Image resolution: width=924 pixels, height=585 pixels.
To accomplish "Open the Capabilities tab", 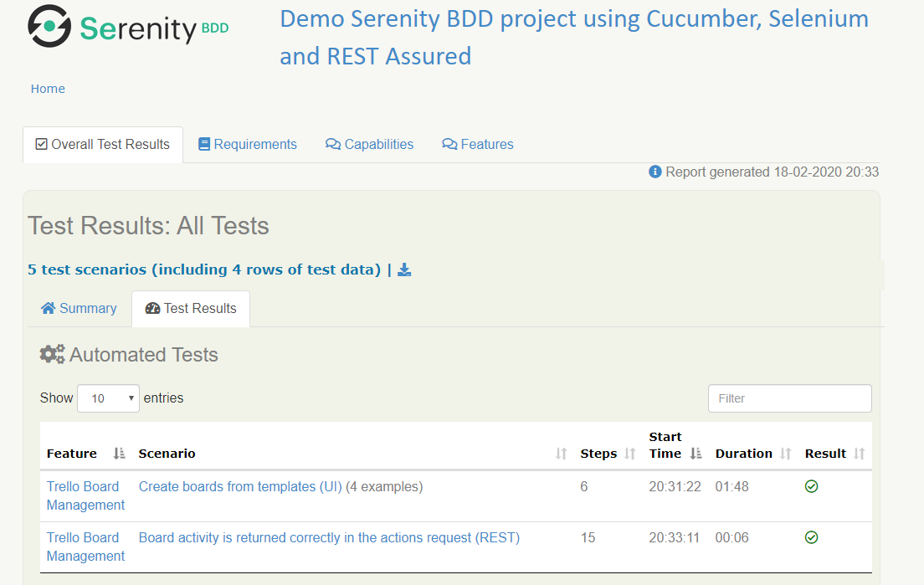I will [369, 144].
